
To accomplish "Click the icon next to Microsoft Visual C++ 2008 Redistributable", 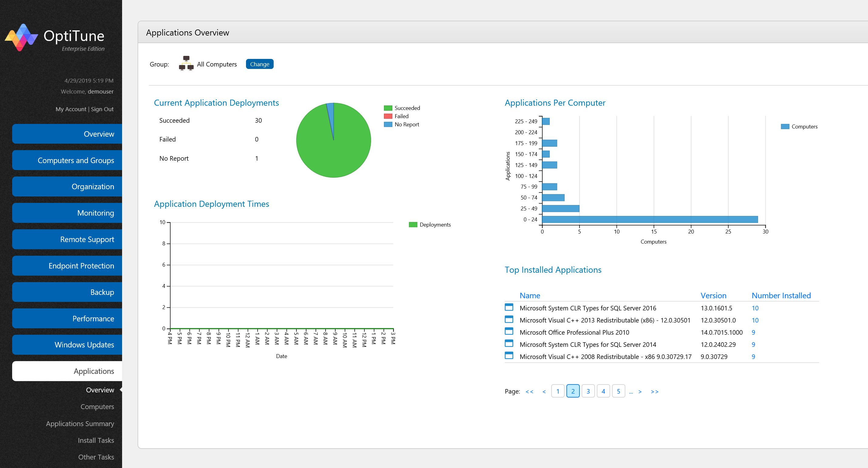I will (x=508, y=356).
